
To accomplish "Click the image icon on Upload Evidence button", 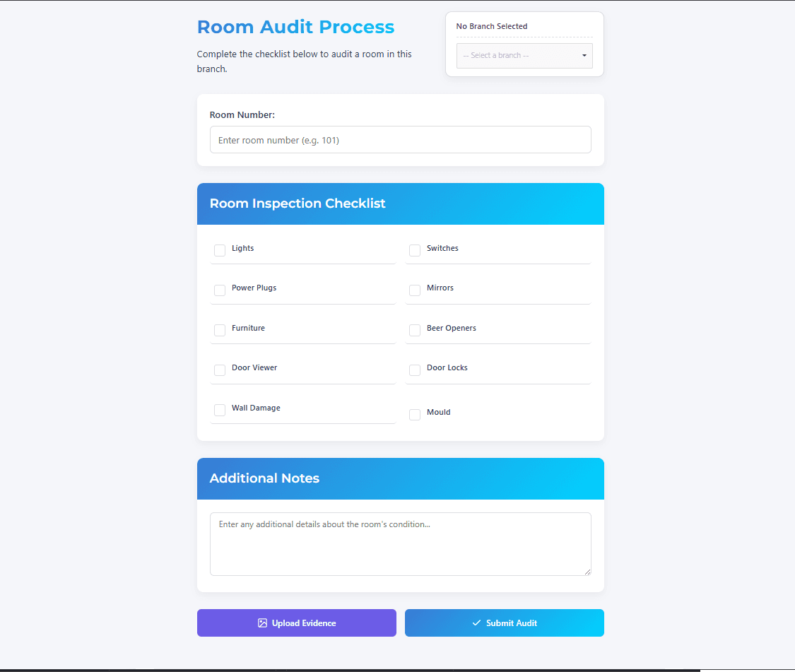I will (x=262, y=623).
